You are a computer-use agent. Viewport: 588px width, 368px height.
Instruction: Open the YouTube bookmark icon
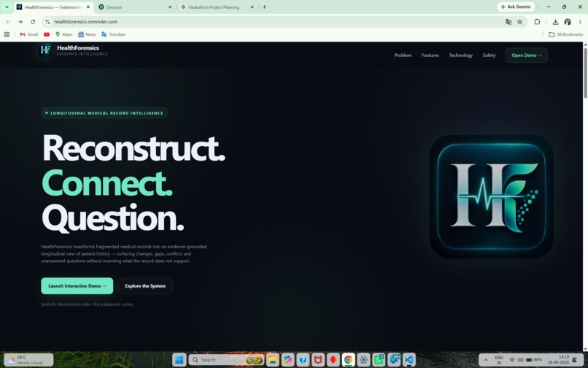tap(47, 34)
